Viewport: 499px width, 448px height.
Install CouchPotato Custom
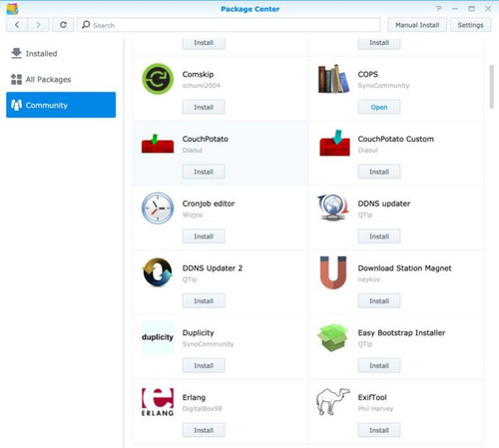pyautogui.click(x=379, y=172)
